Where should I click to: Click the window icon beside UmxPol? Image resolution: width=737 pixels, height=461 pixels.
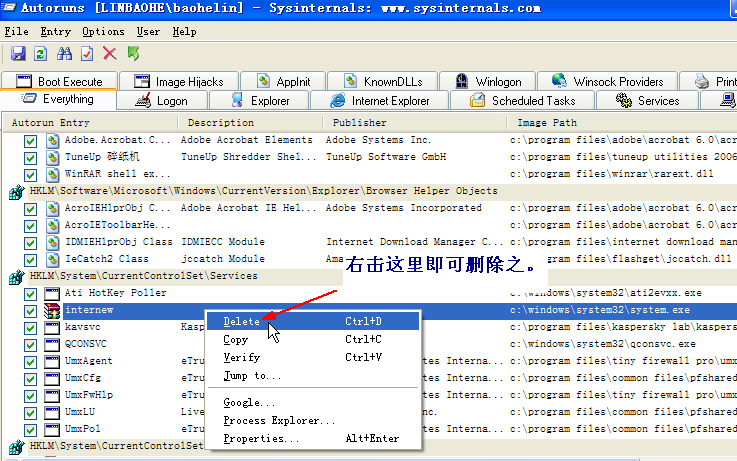(x=52, y=430)
